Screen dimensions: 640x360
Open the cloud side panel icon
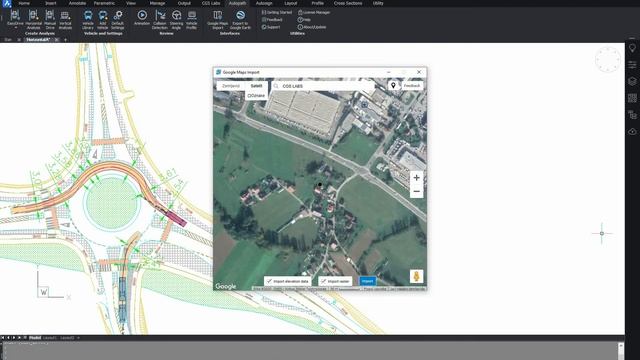click(632, 131)
